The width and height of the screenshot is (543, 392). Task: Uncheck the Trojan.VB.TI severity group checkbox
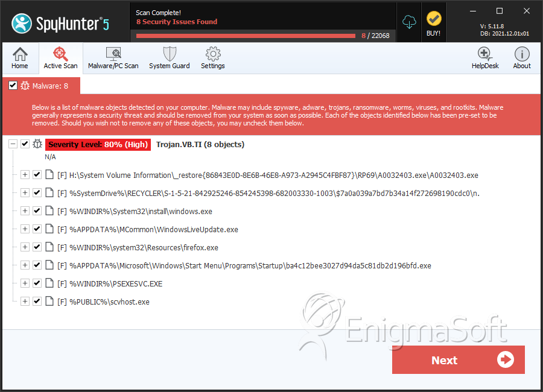[25, 144]
